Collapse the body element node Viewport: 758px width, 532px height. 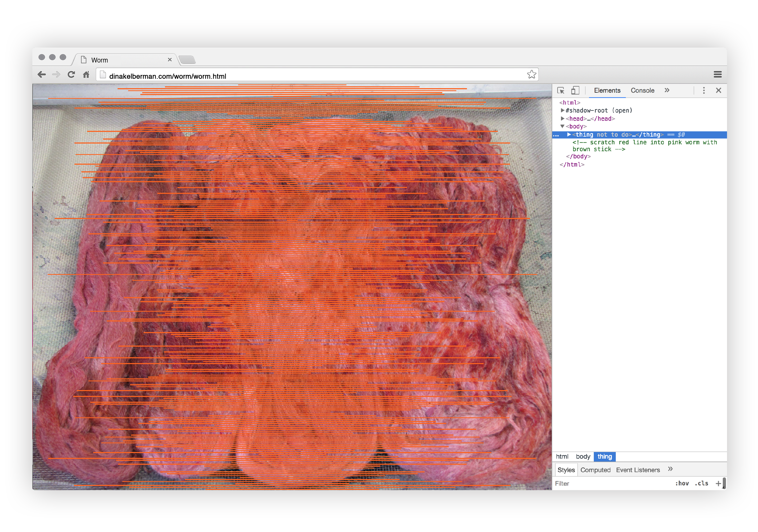(x=563, y=126)
